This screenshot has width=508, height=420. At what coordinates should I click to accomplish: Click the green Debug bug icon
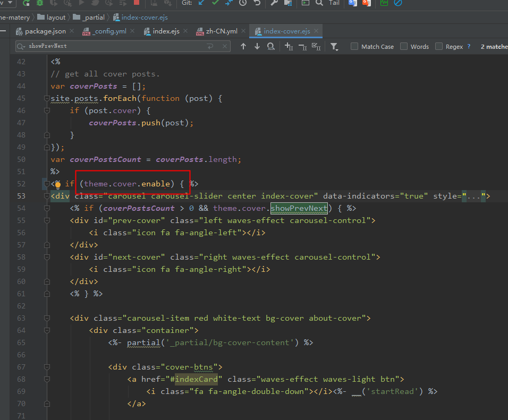click(x=39, y=3)
